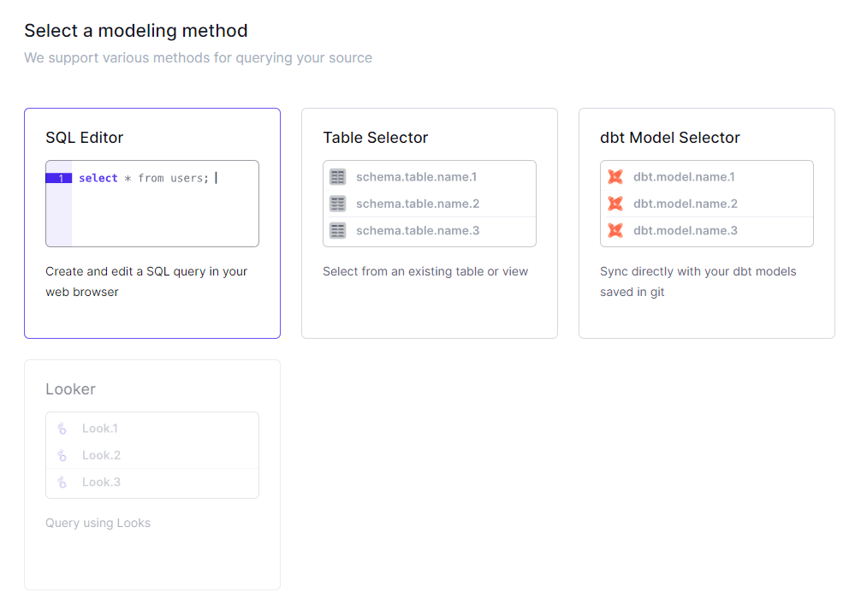The width and height of the screenshot is (861, 616).
Task: Click the 'schema.table.name.2' row text
Action: 418,204
